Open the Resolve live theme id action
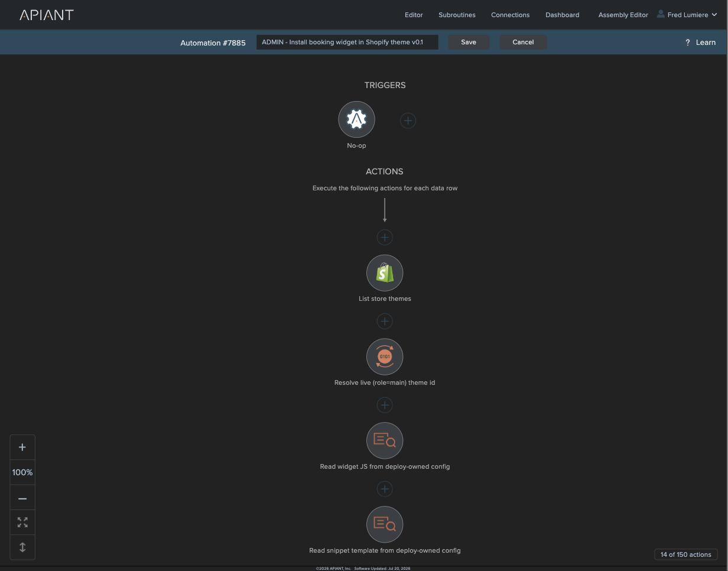This screenshot has height=571, width=728. [x=385, y=357]
